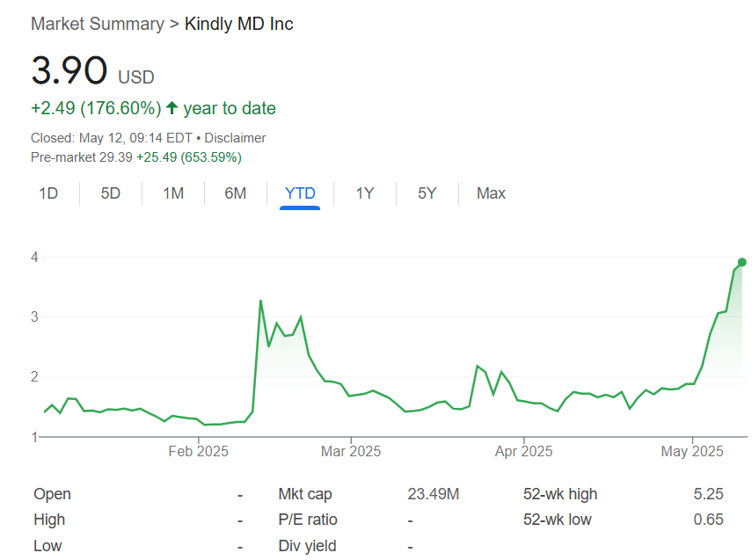The image size is (752, 560).
Task: Click the mid-February price spike on the chart
Action: click(x=260, y=302)
